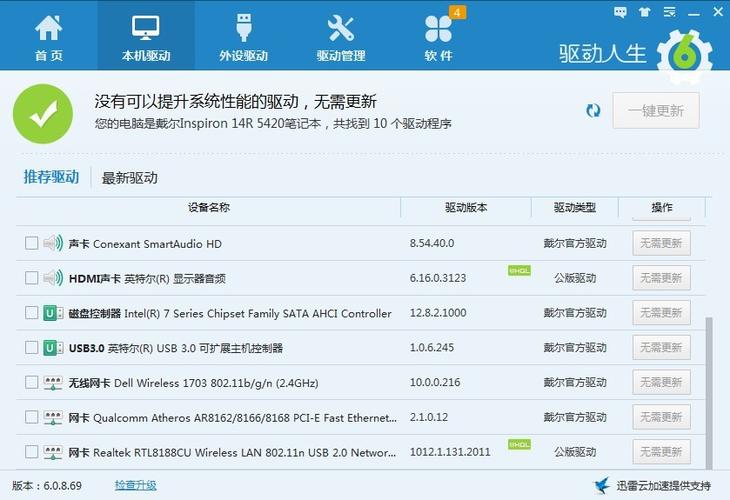730x500 pixels.
Task: Open 驱动管理 wrench tools icon
Action: click(x=341, y=28)
